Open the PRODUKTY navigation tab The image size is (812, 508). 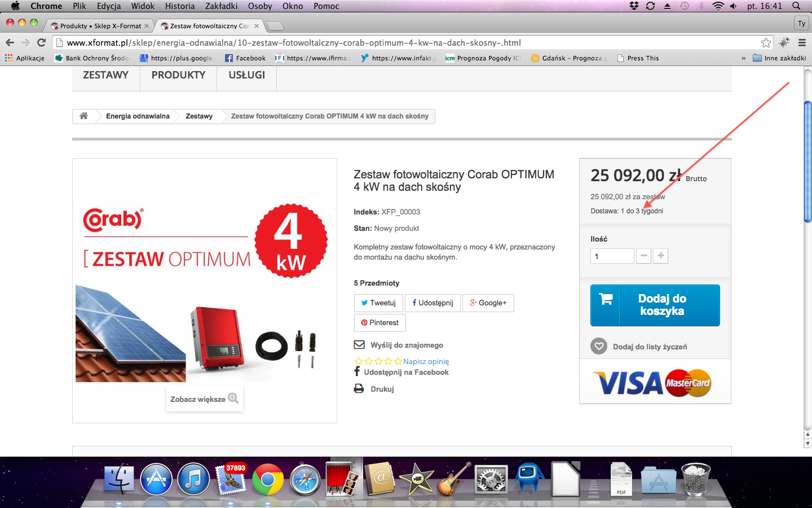(178, 75)
